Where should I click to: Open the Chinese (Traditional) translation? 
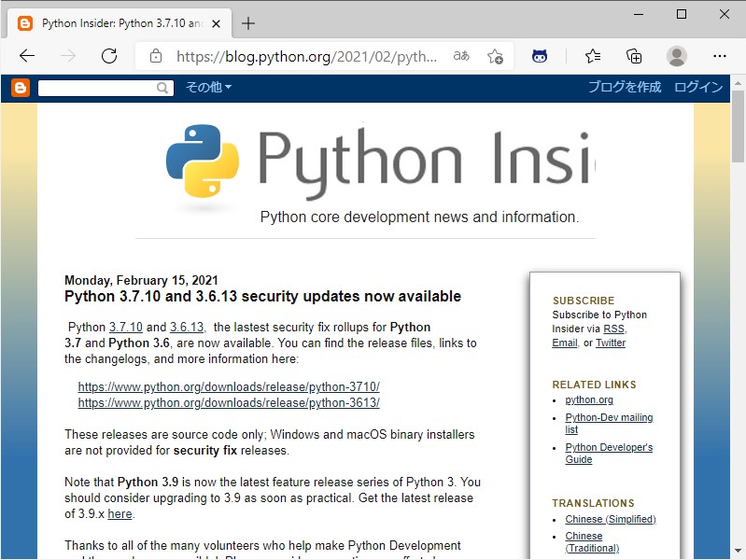point(592,542)
